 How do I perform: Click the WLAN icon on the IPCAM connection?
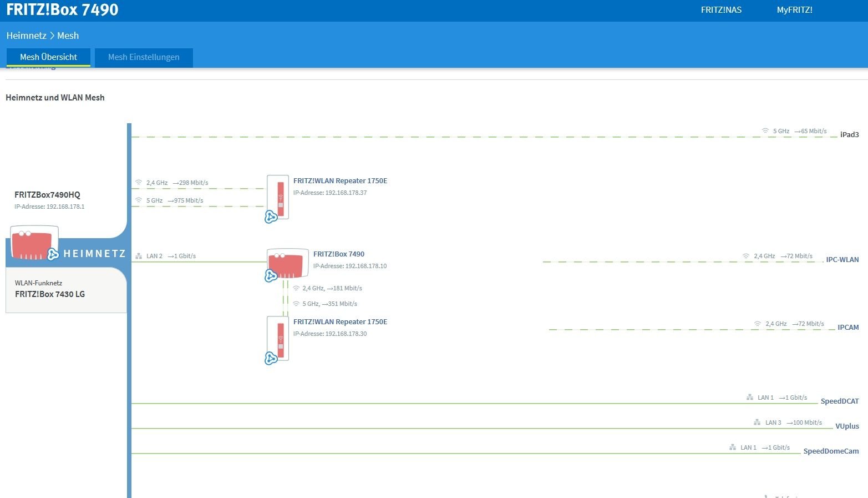758,324
